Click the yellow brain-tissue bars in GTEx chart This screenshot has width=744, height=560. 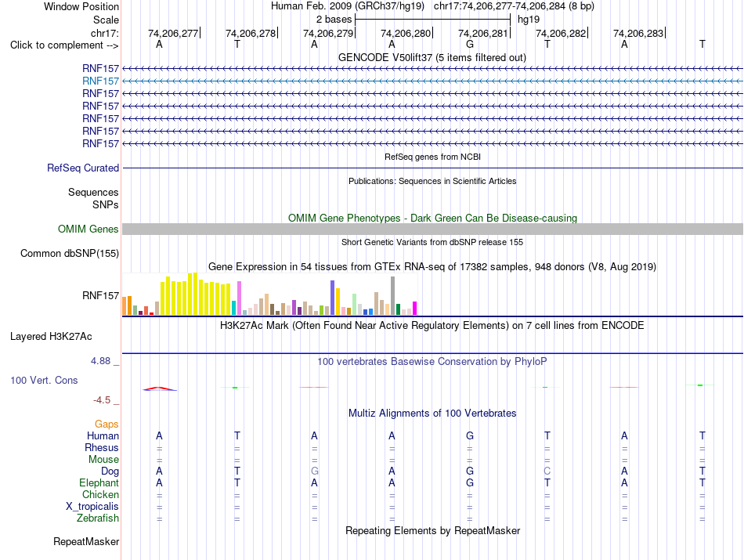[196, 294]
